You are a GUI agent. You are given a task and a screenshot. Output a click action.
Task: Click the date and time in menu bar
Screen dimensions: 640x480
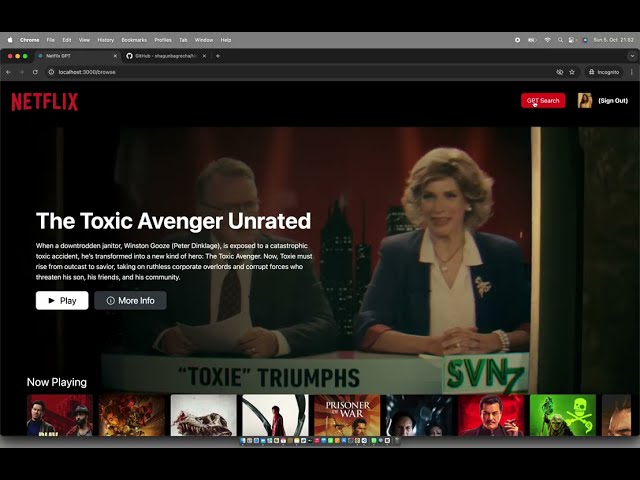point(613,40)
